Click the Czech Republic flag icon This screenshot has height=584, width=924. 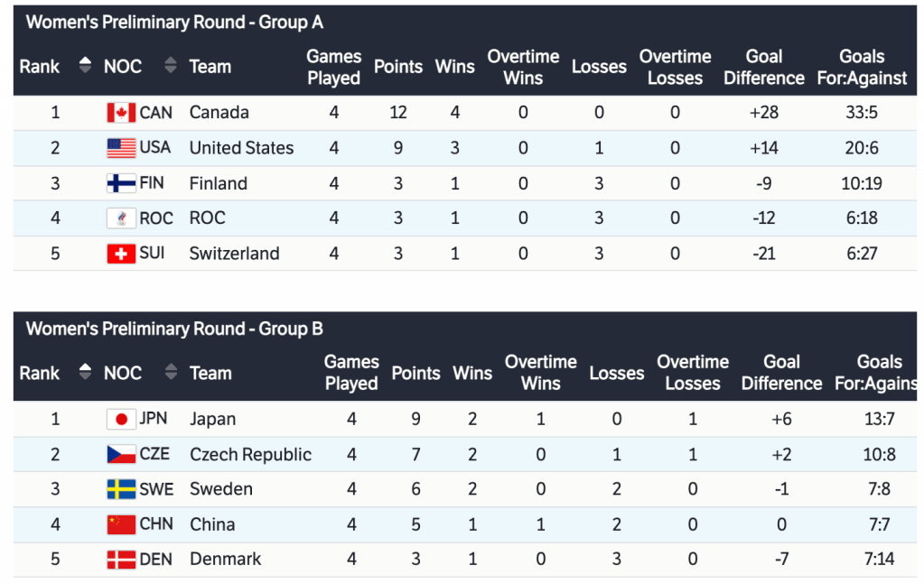[121, 454]
